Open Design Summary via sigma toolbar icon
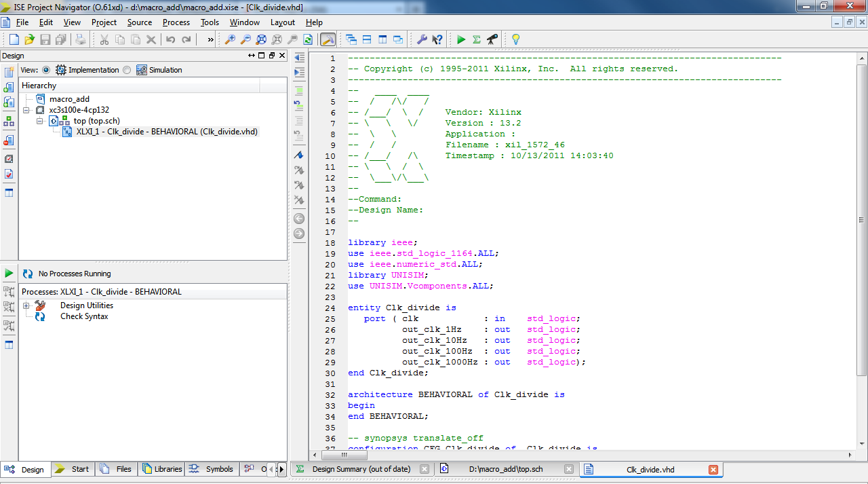 [x=477, y=39]
